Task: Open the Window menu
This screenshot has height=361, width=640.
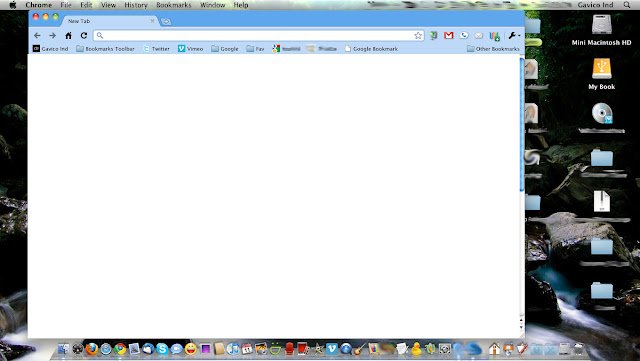Action: click(x=212, y=5)
